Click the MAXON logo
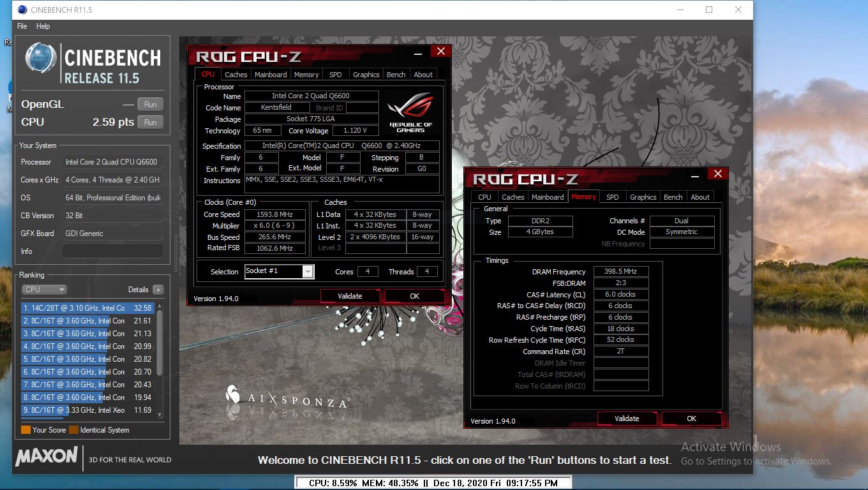Screen dimensions: 868x490 47,456
